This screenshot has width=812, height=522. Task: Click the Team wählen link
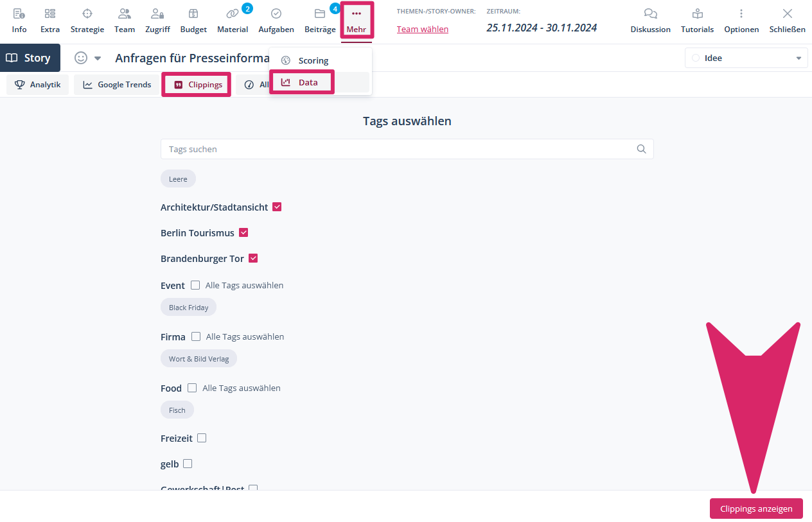[423, 29]
